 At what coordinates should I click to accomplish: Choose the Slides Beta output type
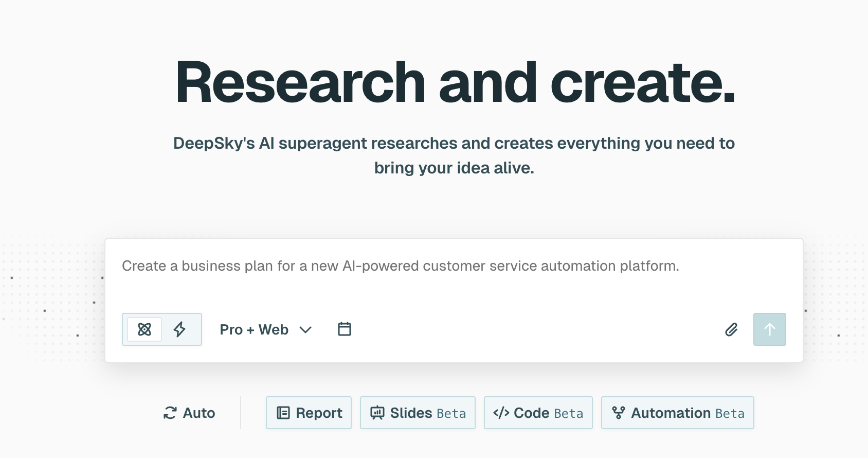coord(418,413)
